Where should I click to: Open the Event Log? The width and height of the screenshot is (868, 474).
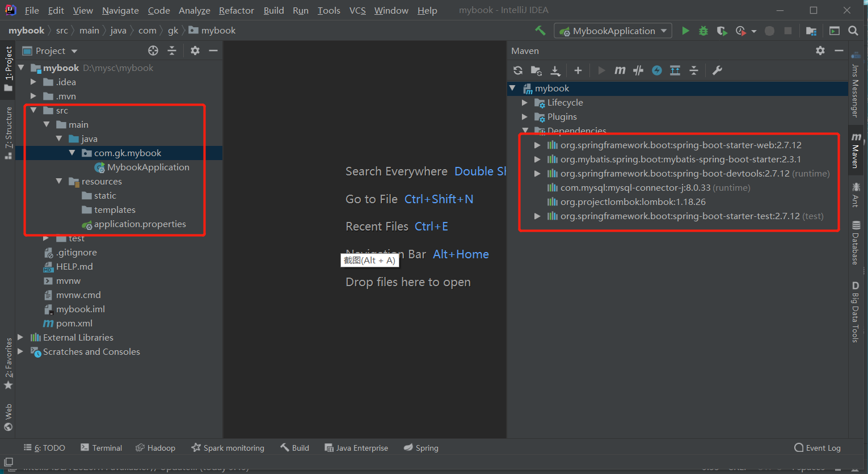[818, 448]
